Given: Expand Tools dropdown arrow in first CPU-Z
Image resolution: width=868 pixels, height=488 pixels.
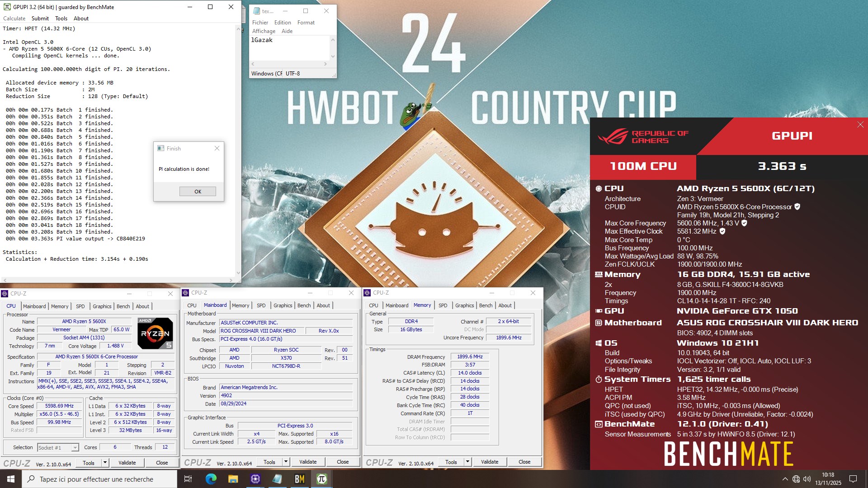Looking at the screenshot, I should click(105, 463).
